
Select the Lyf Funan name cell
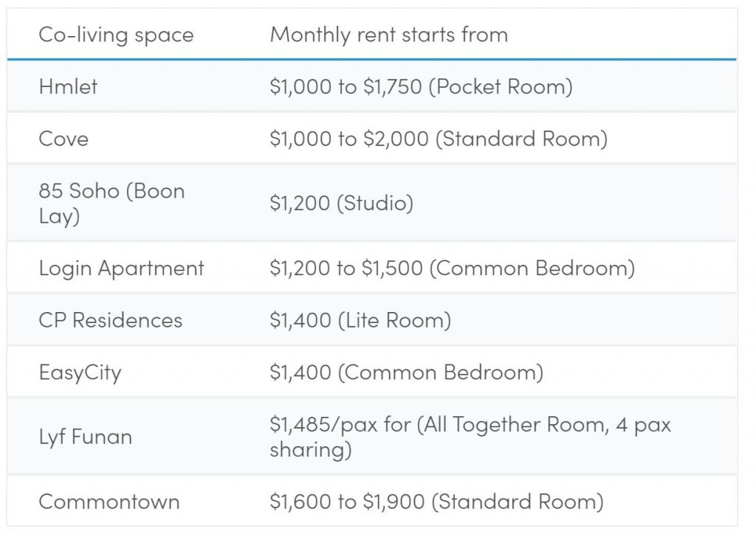[85, 437]
